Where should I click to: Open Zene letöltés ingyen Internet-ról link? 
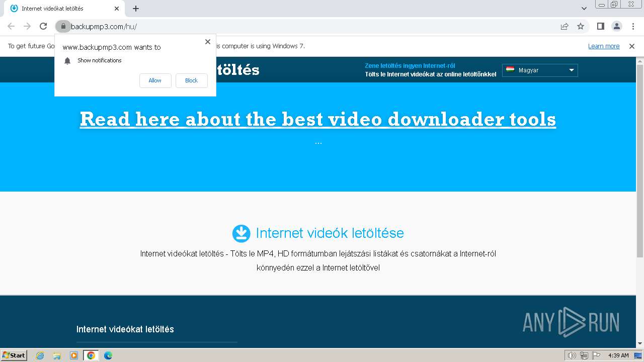(x=410, y=66)
